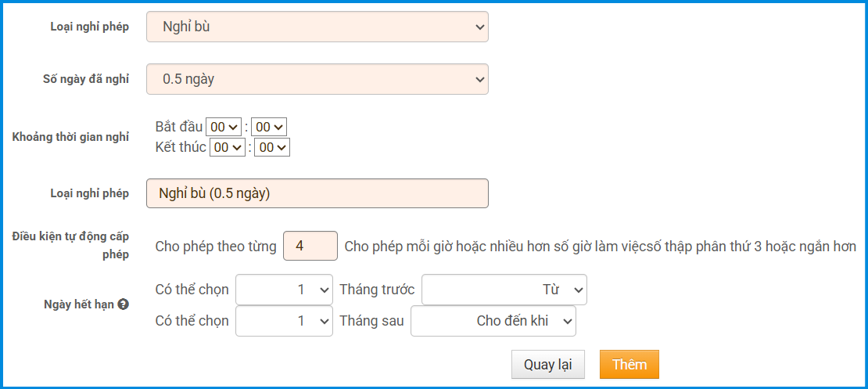Click the Bắt đầu label text
The height and width of the screenshot is (389, 868).
(179, 127)
